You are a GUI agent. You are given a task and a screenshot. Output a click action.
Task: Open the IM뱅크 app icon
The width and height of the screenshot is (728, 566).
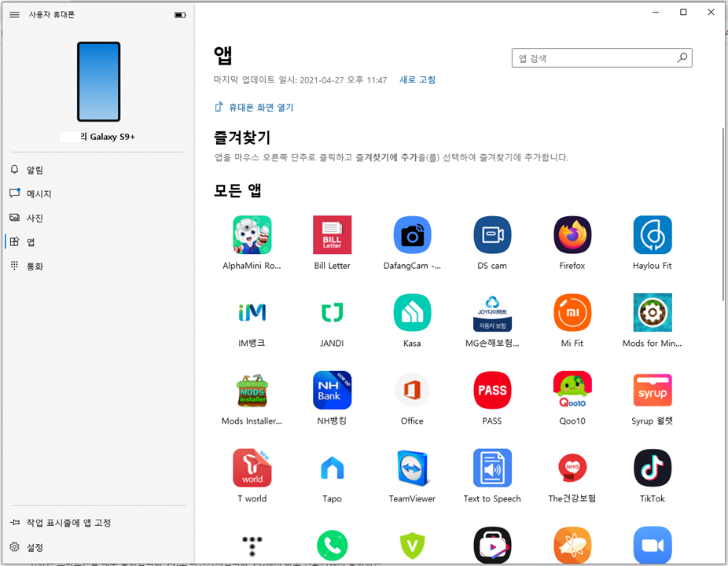point(252,313)
